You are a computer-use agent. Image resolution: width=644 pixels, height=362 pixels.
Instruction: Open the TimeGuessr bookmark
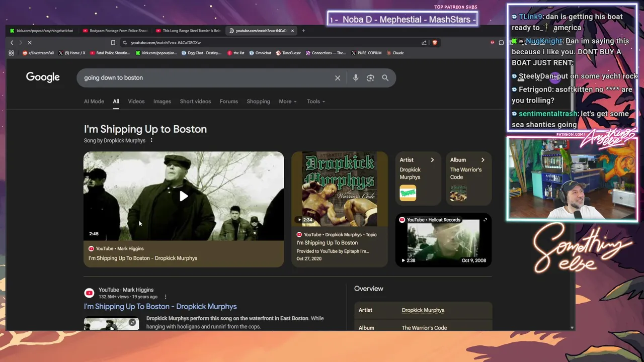coord(289,53)
